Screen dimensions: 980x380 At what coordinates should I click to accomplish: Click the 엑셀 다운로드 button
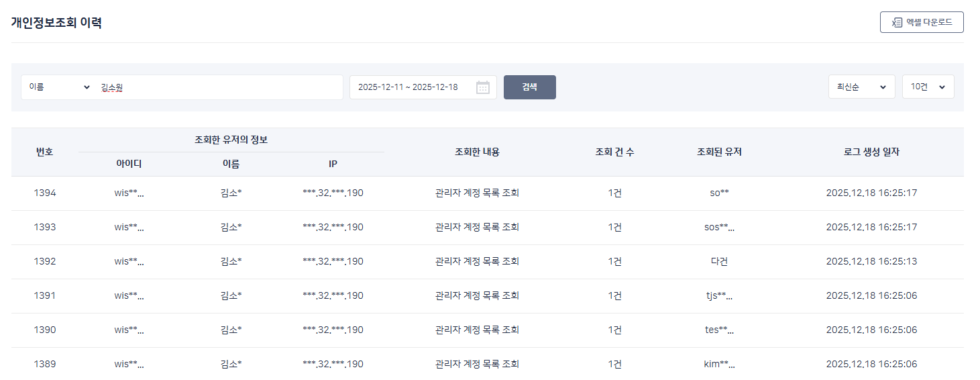[922, 22]
